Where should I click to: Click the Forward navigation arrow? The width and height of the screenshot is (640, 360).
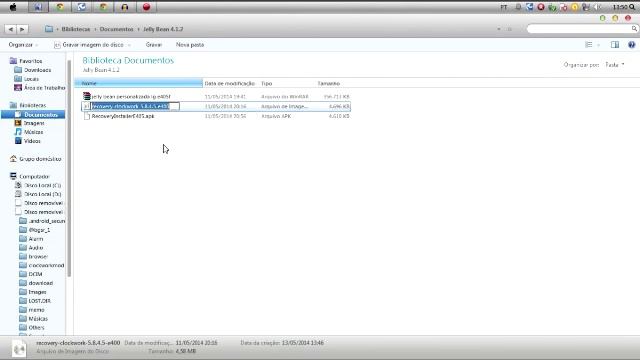tap(22, 29)
